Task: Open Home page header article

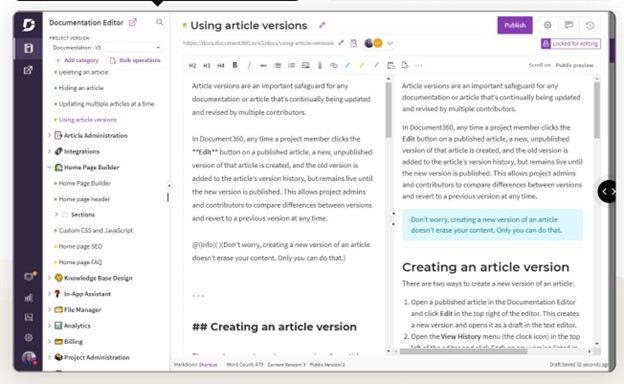Action: 84,199
